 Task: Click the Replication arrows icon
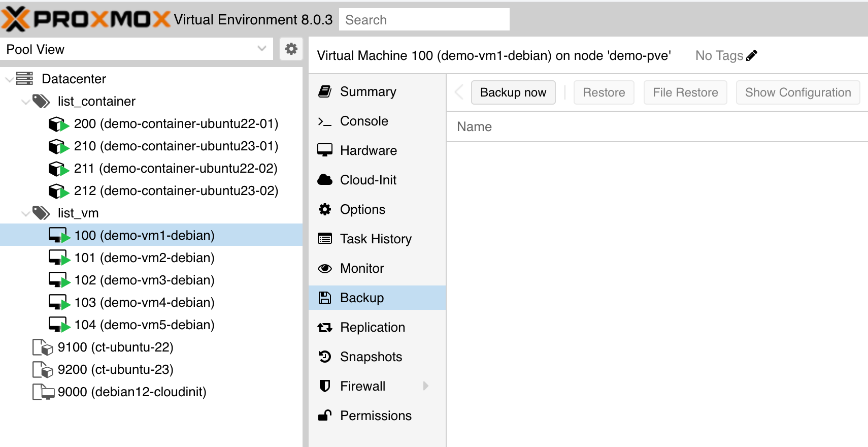coord(325,327)
